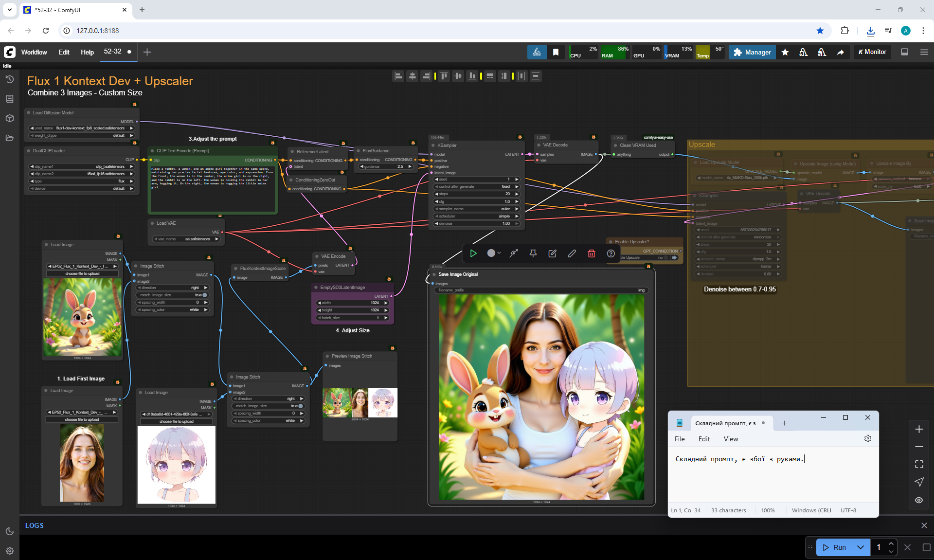Open node color picker dropdown
The width and height of the screenshot is (934, 560).
(494, 253)
